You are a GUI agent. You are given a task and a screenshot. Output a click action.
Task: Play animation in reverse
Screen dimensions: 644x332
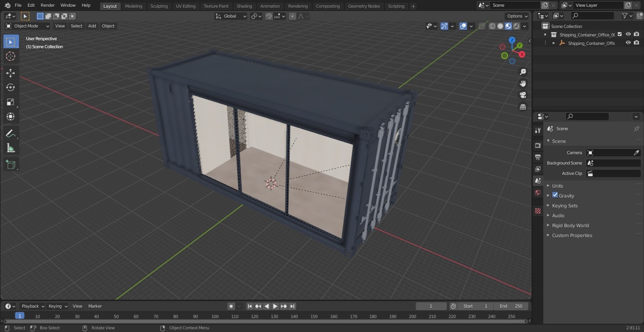tap(267, 306)
